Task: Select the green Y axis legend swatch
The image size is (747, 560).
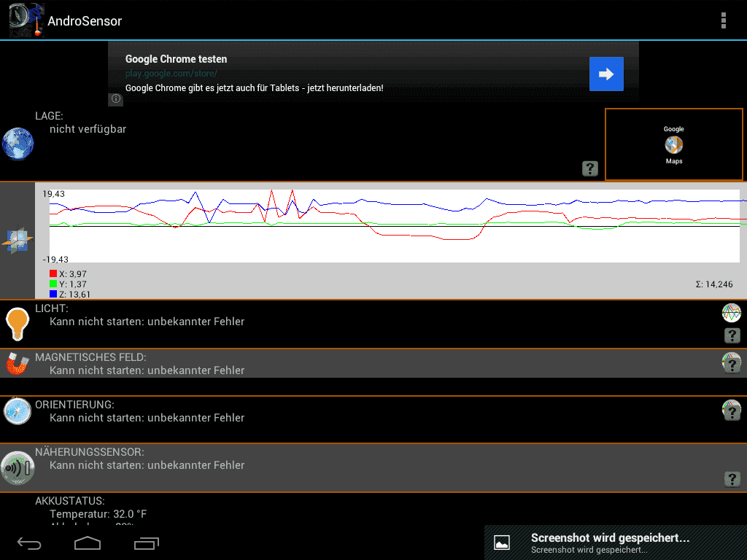Action: (x=53, y=284)
